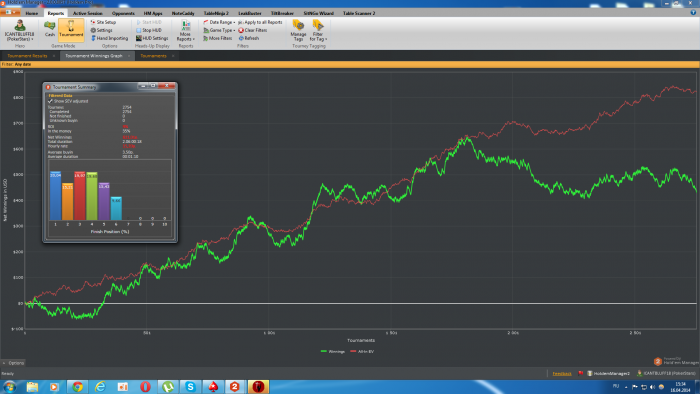Switch to Holdem Manager 2 taskbar button

click(235, 387)
